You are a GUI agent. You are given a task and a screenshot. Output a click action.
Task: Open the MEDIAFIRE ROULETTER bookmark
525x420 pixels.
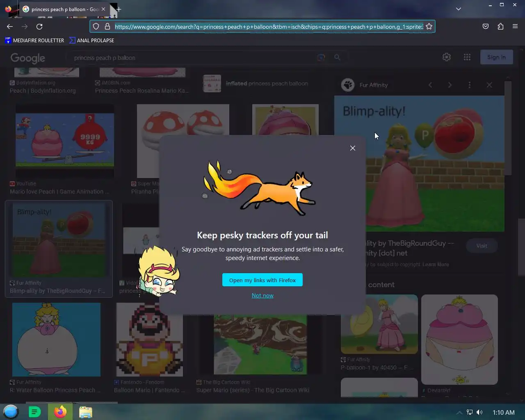[34, 40]
